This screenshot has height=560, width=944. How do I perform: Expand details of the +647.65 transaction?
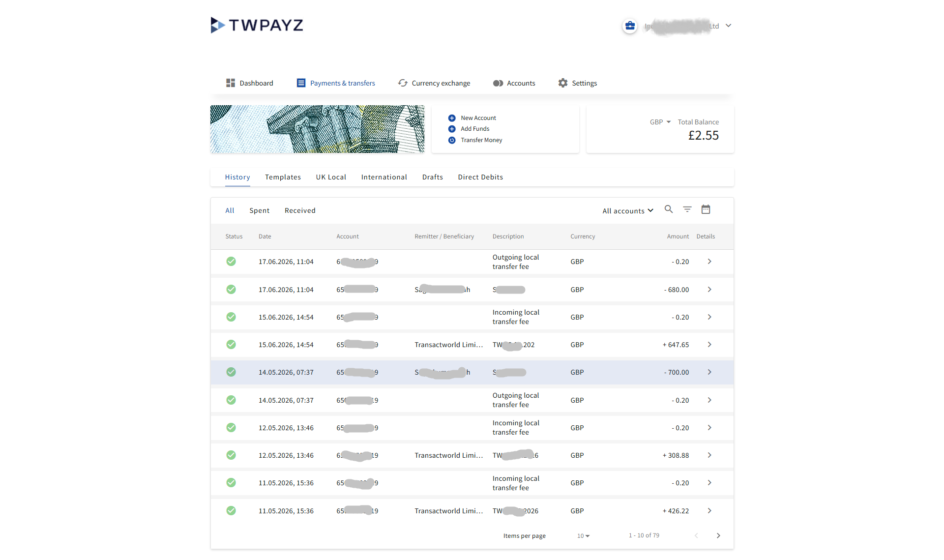[x=709, y=345]
